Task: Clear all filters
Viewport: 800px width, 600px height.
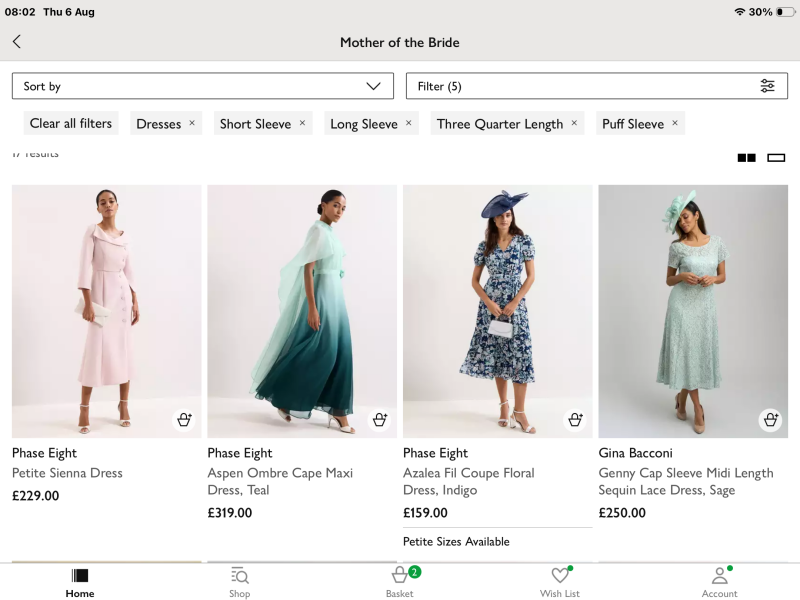Action: [x=71, y=123]
